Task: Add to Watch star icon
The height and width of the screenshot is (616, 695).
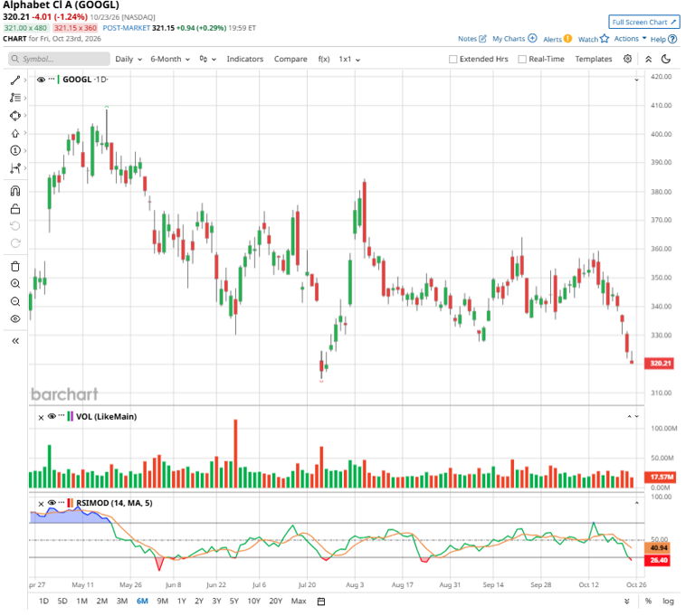Action: tap(605, 39)
